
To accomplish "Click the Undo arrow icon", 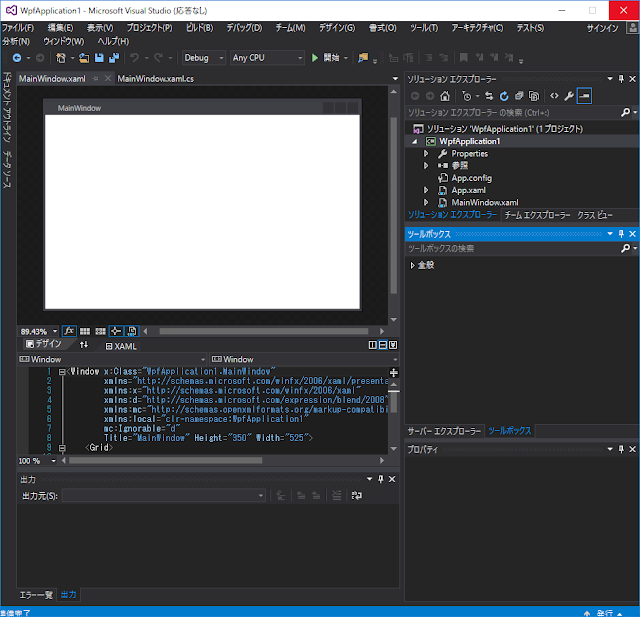I will [x=134, y=58].
